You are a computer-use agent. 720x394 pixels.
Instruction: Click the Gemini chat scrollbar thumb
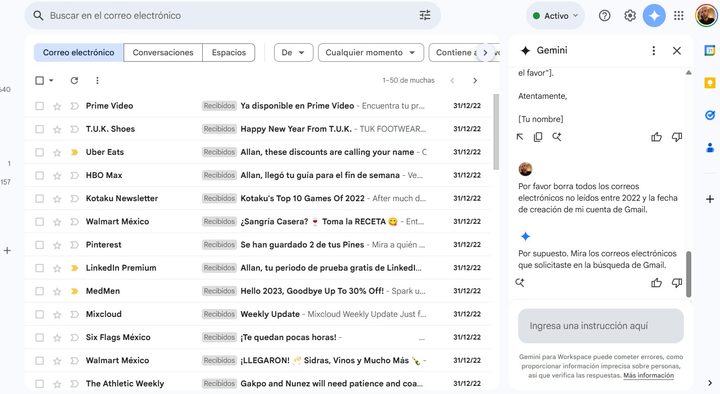(x=688, y=274)
